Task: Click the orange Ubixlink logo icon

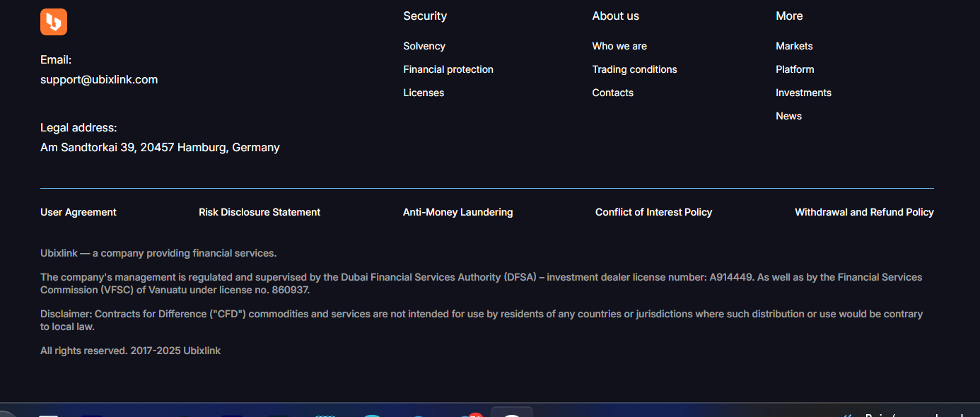Action: tap(54, 22)
